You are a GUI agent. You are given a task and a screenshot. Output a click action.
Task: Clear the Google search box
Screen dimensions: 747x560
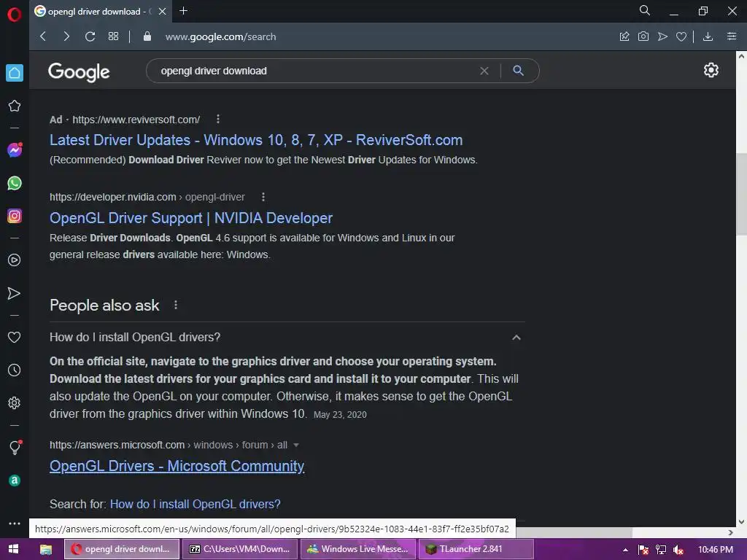coord(484,71)
